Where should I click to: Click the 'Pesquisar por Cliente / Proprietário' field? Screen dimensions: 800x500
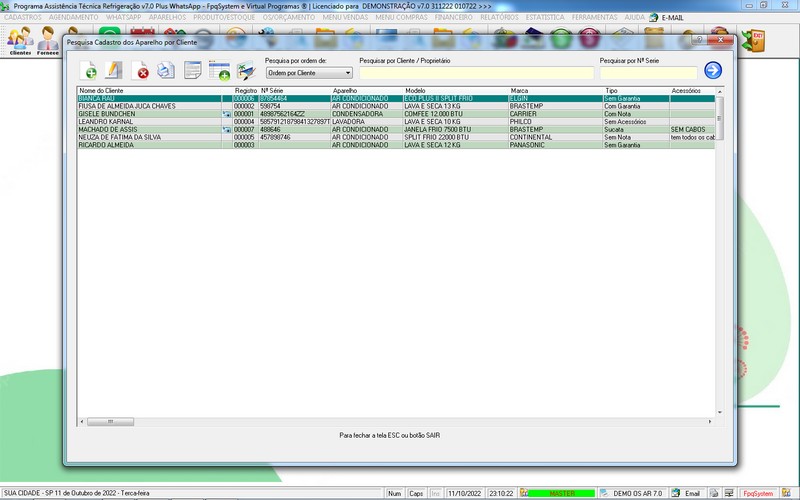pos(475,73)
